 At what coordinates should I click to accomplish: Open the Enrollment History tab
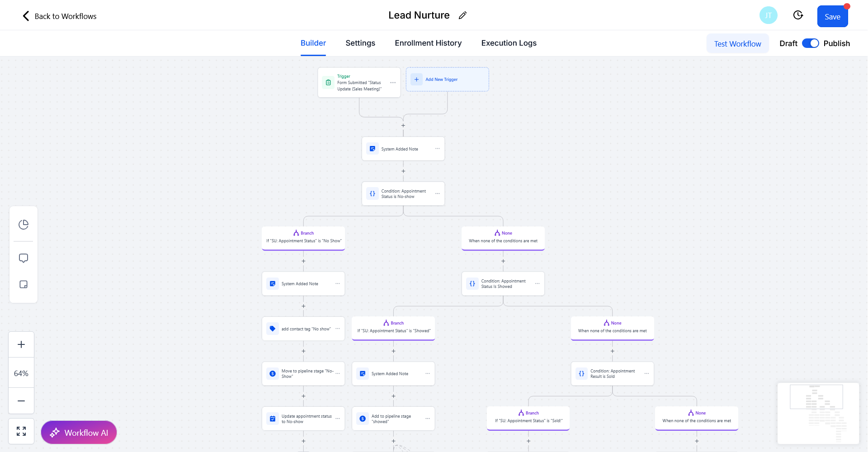click(x=428, y=43)
